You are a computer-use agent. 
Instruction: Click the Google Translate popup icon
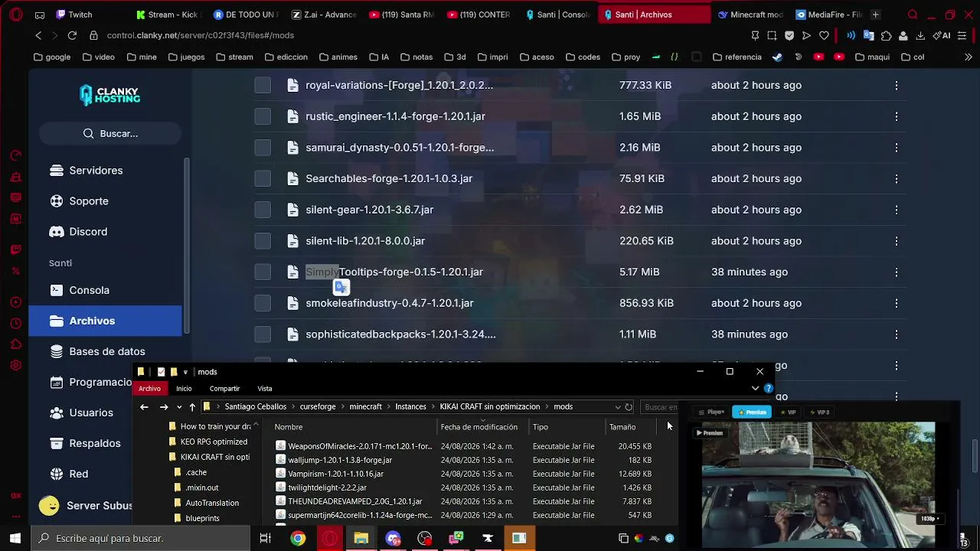pyautogui.click(x=341, y=287)
